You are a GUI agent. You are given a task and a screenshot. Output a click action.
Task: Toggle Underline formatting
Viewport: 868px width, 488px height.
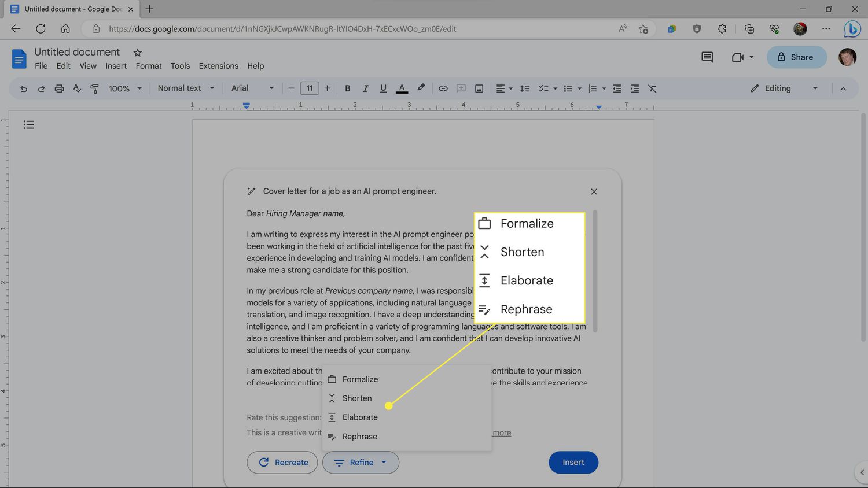tap(383, 88)
